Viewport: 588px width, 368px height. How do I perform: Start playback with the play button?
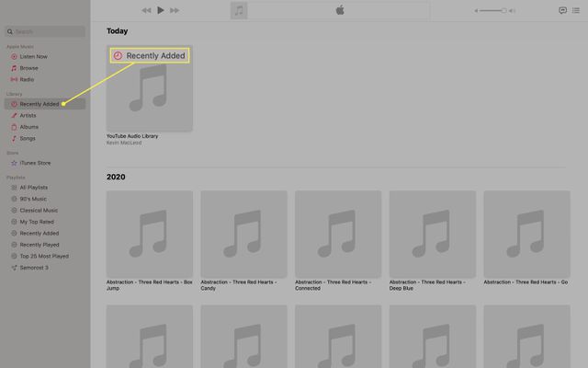(x=161, y=10)
